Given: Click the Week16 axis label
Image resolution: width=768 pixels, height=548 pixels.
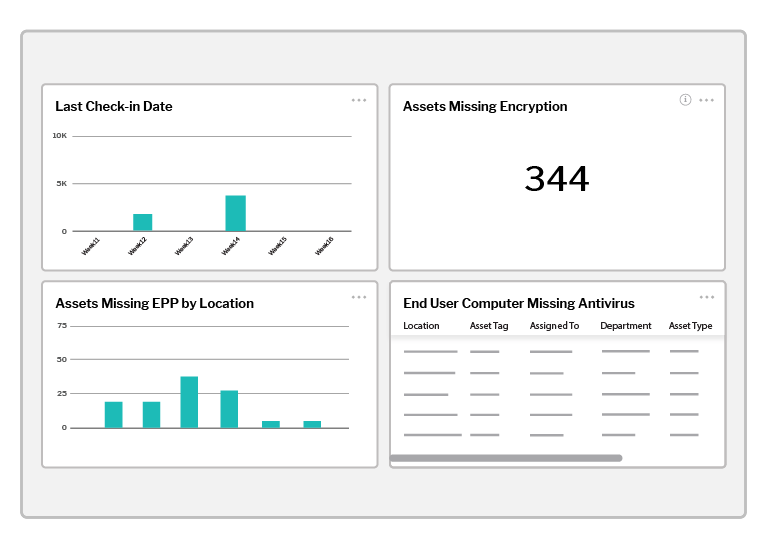Looking at the screenshot, I should (x=324, y=246).
